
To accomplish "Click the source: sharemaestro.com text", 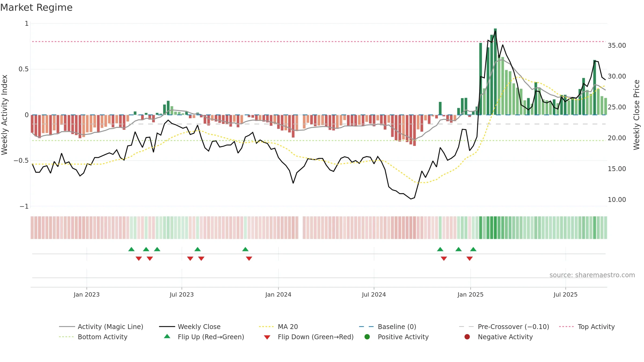I will pos(592,275).
